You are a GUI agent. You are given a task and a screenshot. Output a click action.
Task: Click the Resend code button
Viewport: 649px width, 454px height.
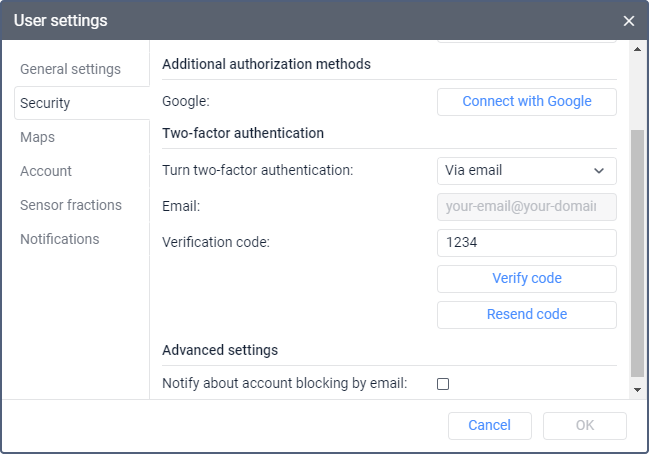[526, 314]
